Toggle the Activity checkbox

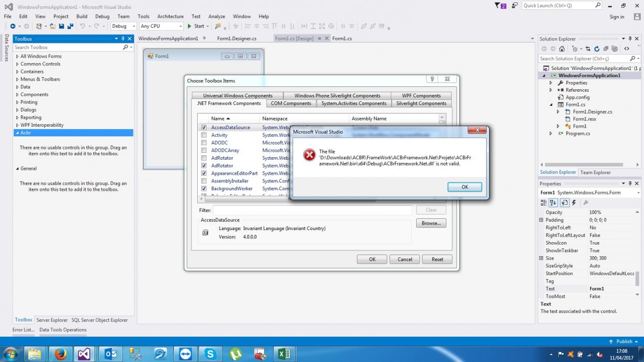(x=204, y=135)
